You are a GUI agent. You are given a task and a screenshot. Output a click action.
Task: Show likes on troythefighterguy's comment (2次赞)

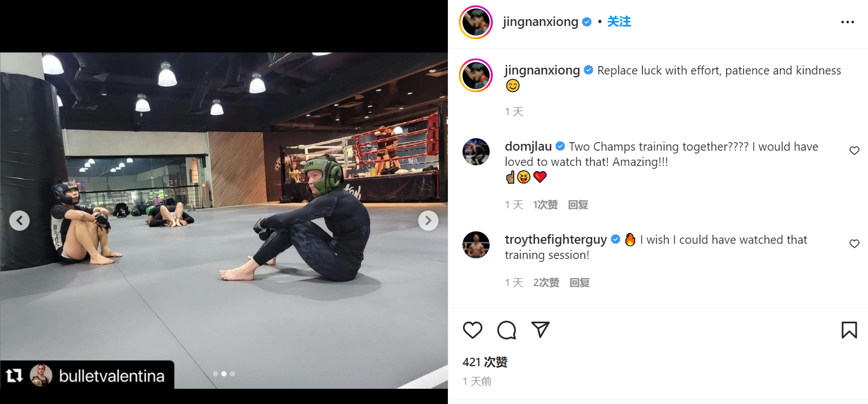click(546, 283)
